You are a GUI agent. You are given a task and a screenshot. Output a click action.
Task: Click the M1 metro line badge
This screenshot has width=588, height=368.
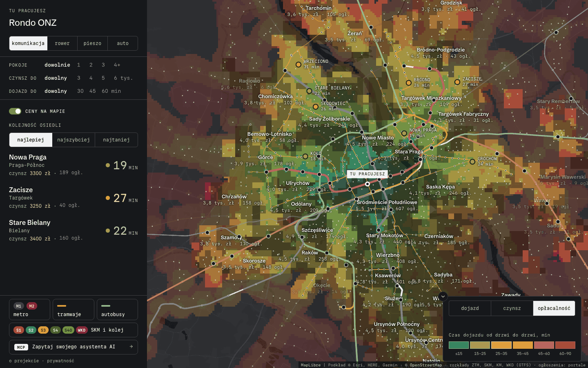click(x=19, y=306)
